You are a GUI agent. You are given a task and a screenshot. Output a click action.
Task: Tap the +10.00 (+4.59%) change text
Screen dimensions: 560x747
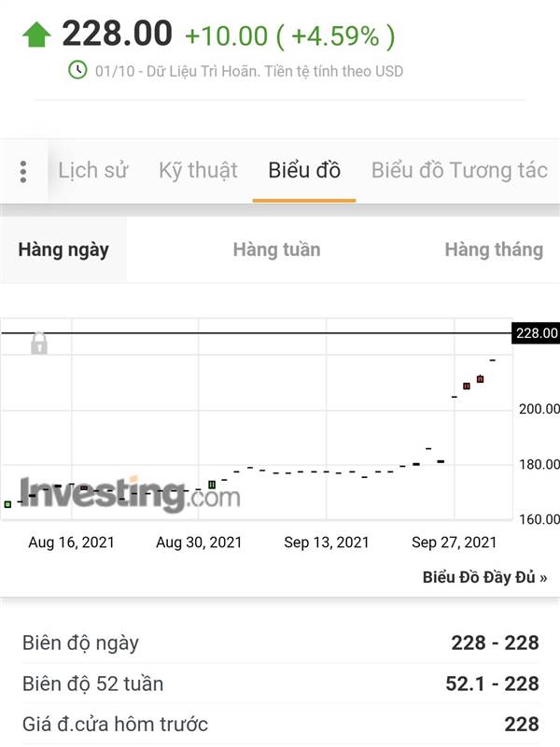tap(290, 36)
